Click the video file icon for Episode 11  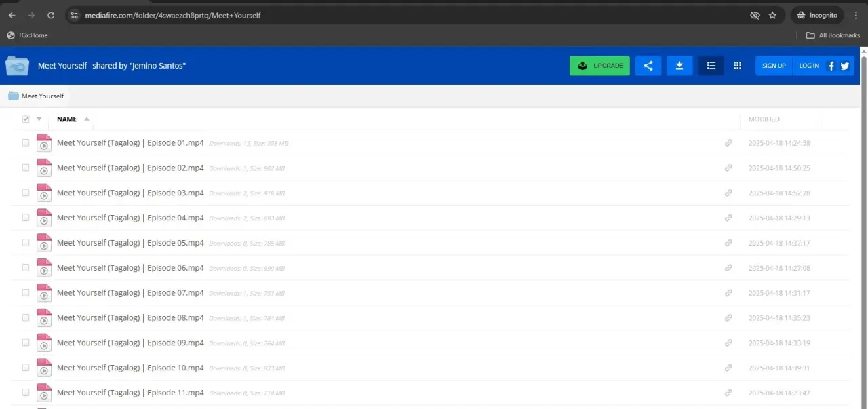point(44,393)
